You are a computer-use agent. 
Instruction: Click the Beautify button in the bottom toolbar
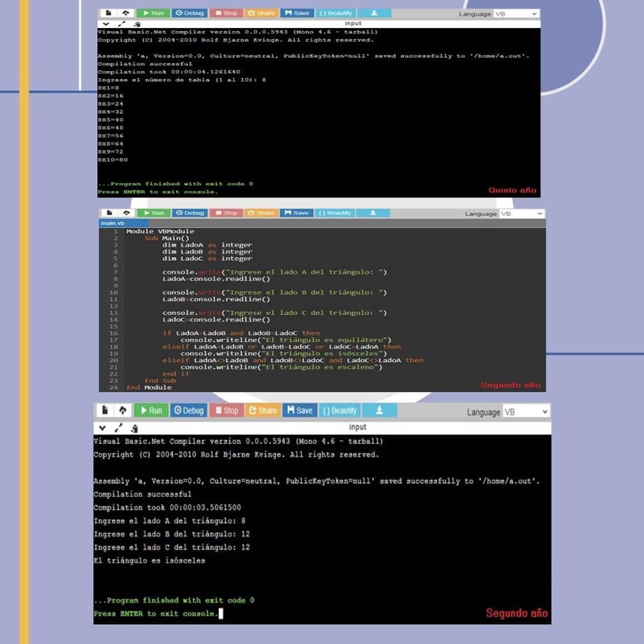339,410
